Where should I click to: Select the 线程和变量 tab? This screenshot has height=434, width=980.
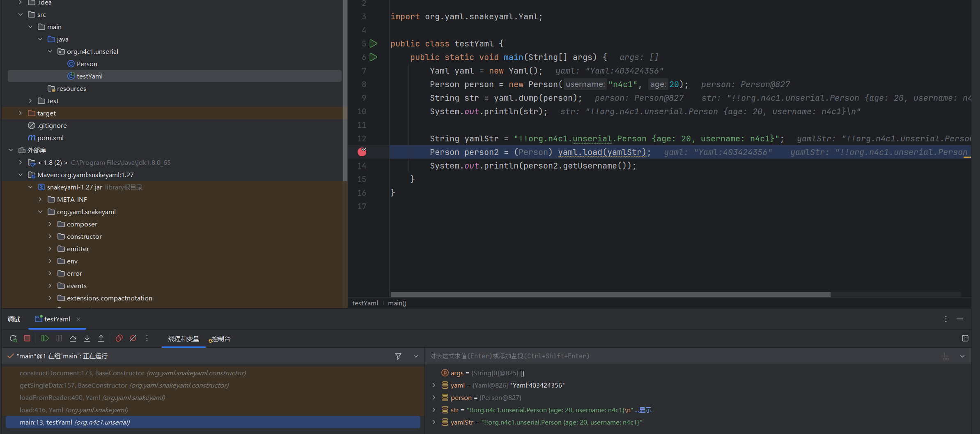pos(184,339)
